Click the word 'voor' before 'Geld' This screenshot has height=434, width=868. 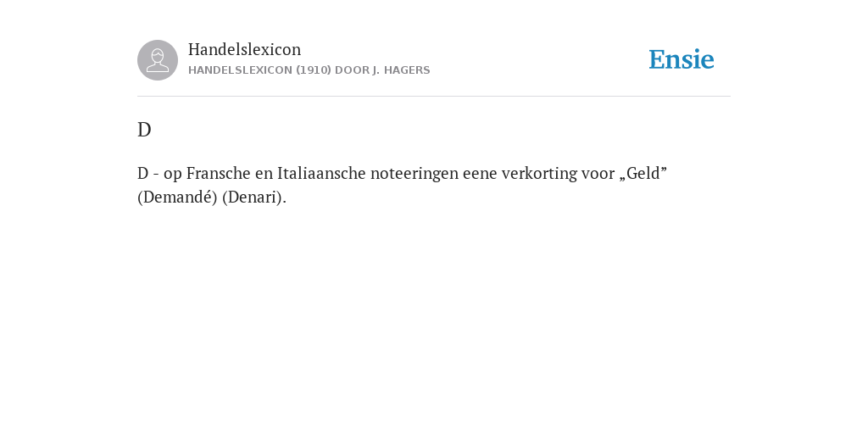click(598, 173)
